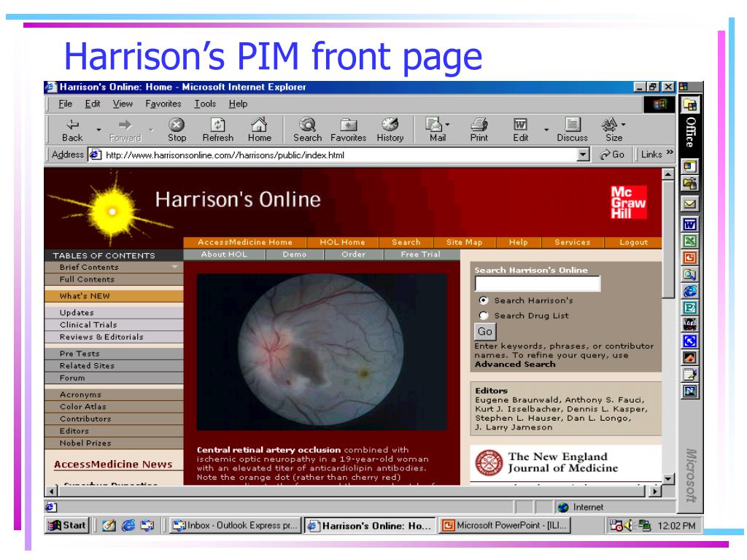Open Color Atlas sidebar link
The width and height of the screenshot is (747, 560).
tap(114, 407)
